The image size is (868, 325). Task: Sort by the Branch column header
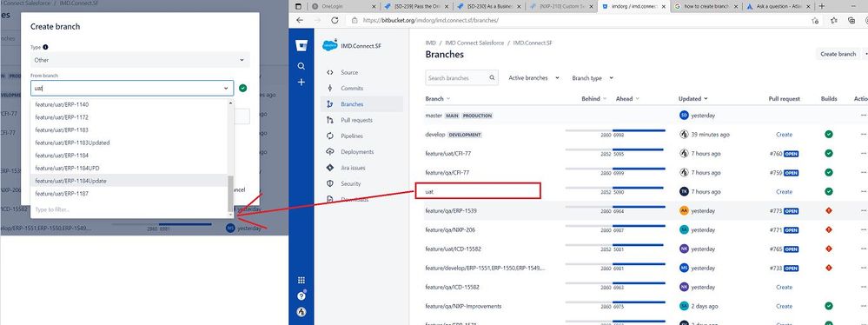point(437,98)
